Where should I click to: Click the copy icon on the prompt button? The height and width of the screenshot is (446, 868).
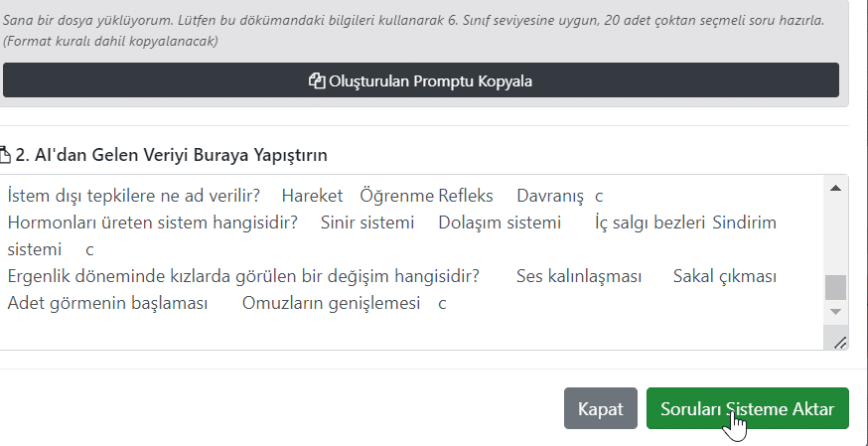pyautogui.click(x=317, y=81)
